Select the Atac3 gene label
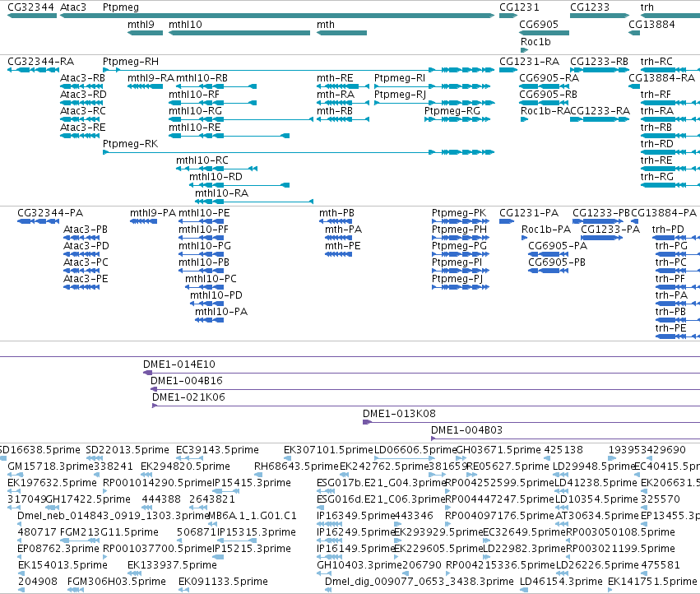700x594 pixels. 73,7
